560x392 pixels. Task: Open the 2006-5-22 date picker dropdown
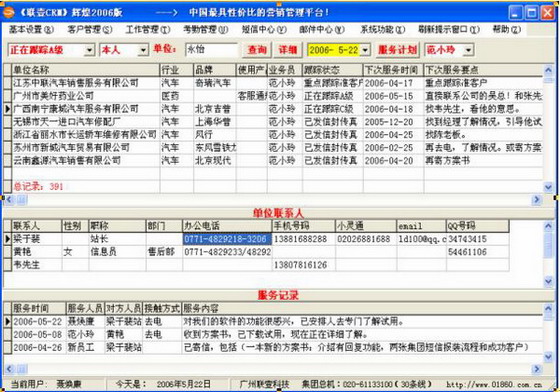click(365, 50)
